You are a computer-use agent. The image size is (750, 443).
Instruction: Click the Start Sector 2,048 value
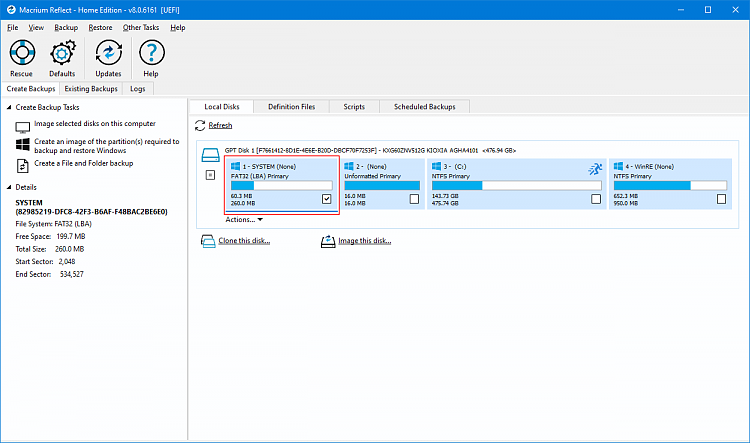[67, 261]
